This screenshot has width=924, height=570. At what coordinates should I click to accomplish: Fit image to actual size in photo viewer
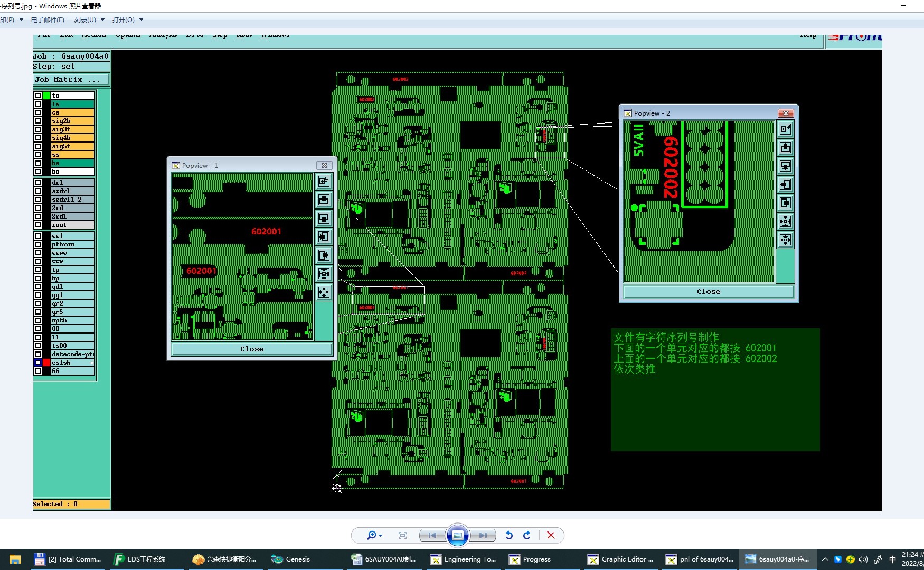[x=402, y=535]
